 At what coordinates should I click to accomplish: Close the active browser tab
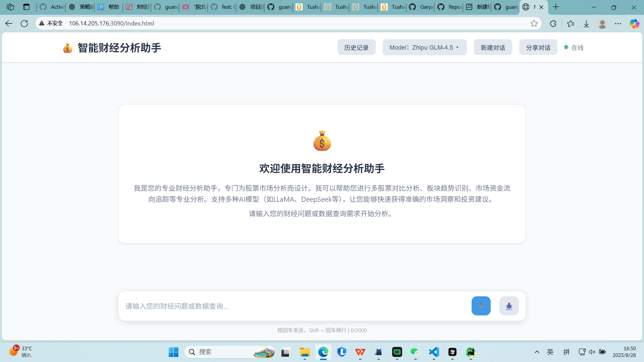(541, 7)
